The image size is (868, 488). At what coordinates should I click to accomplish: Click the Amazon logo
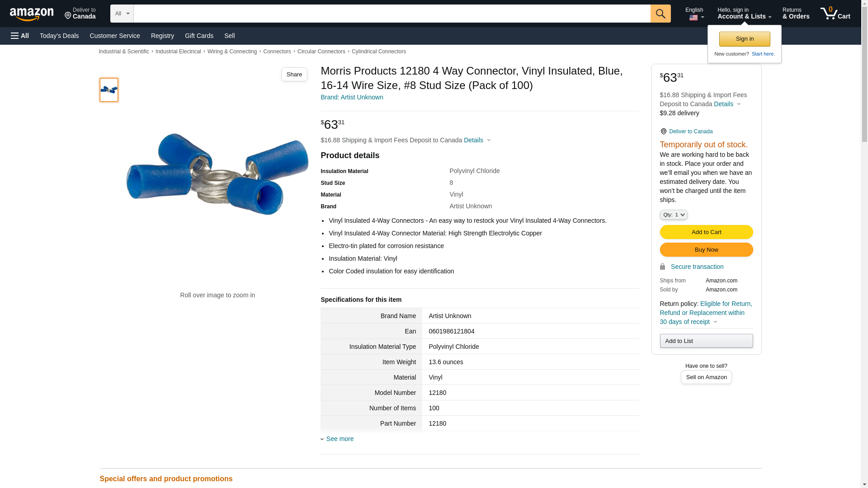click(32, 14)
